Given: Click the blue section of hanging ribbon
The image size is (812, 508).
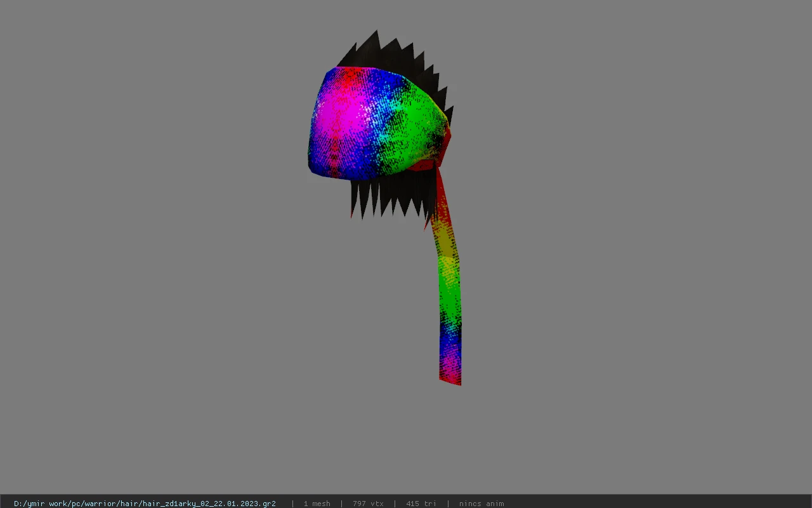Looking at the screenshot, I should (450, 340).
